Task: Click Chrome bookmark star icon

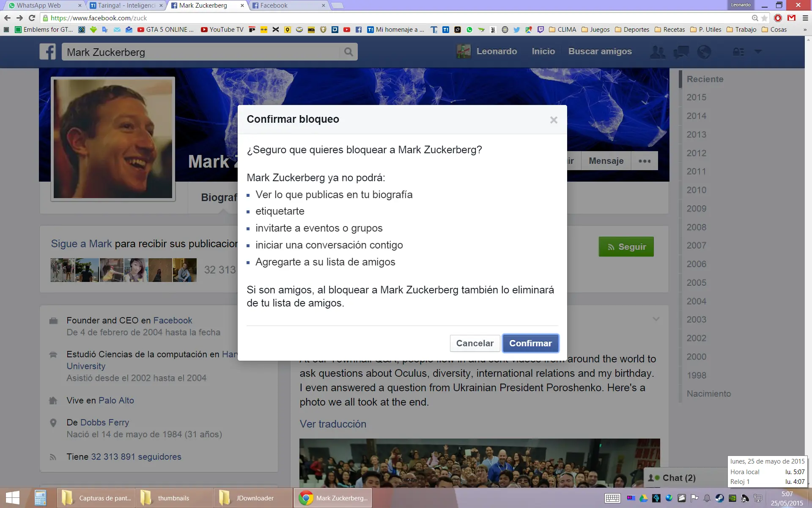Action: point(764,18)
